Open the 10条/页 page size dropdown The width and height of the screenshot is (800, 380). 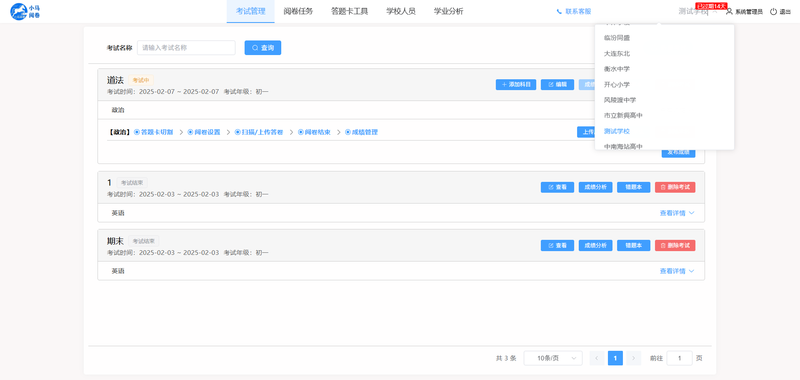(553, 358)
